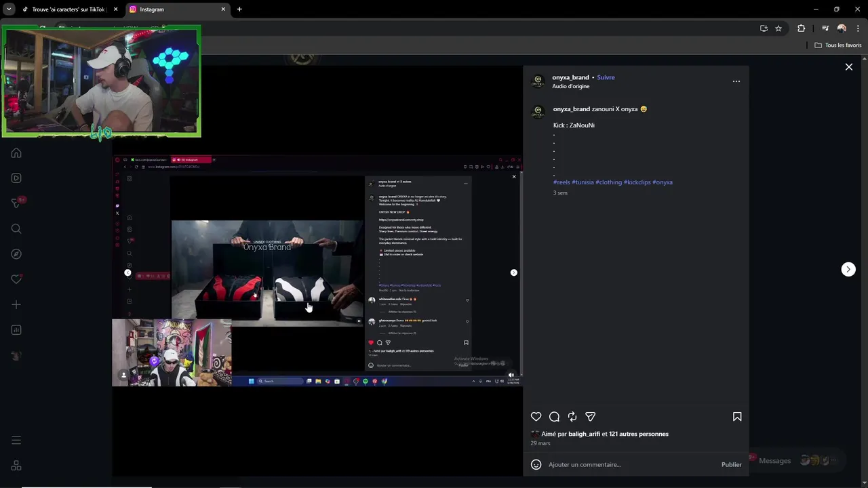This screenshot has height=488, width=868.
Task: Bookmark this page with the star icon
Action: [x=778, y=28]
